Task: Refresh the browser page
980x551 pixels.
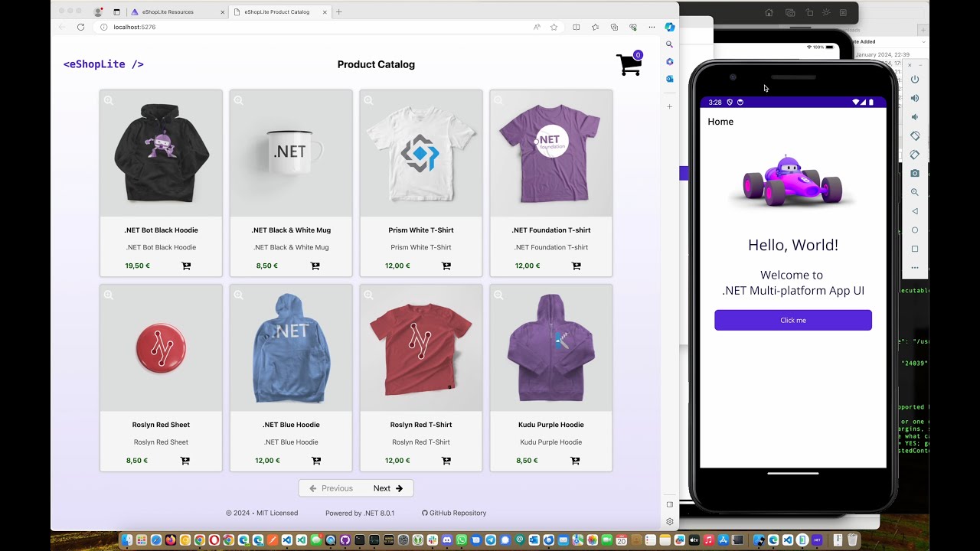Action: (x=80, y=27)
